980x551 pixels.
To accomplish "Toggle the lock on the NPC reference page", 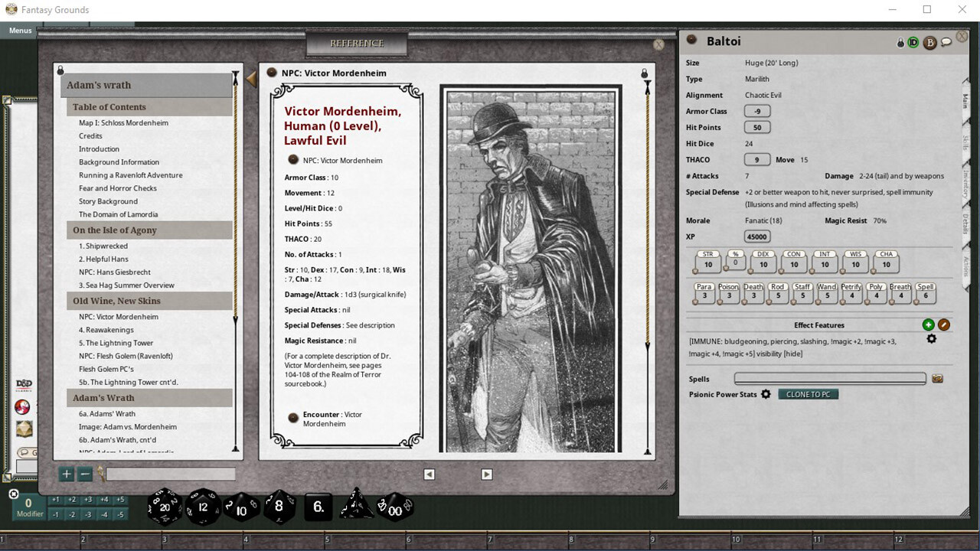I will coord(643,72).
